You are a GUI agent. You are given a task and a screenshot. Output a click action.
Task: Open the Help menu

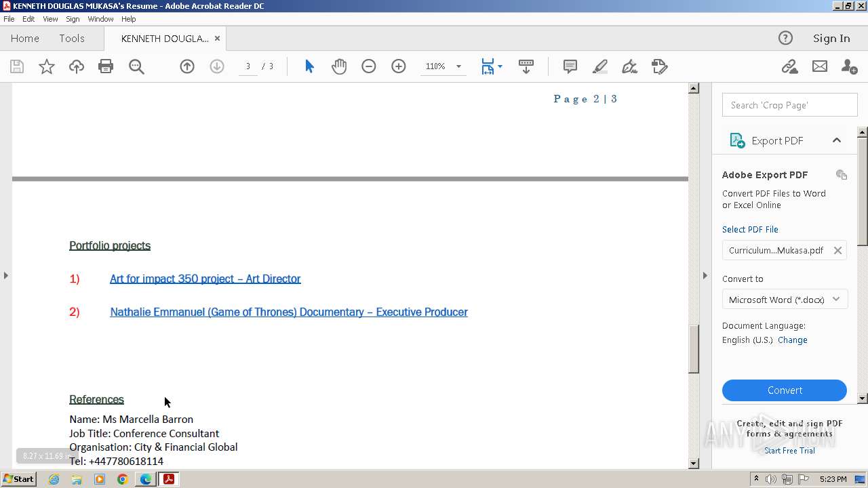(129, 19)
